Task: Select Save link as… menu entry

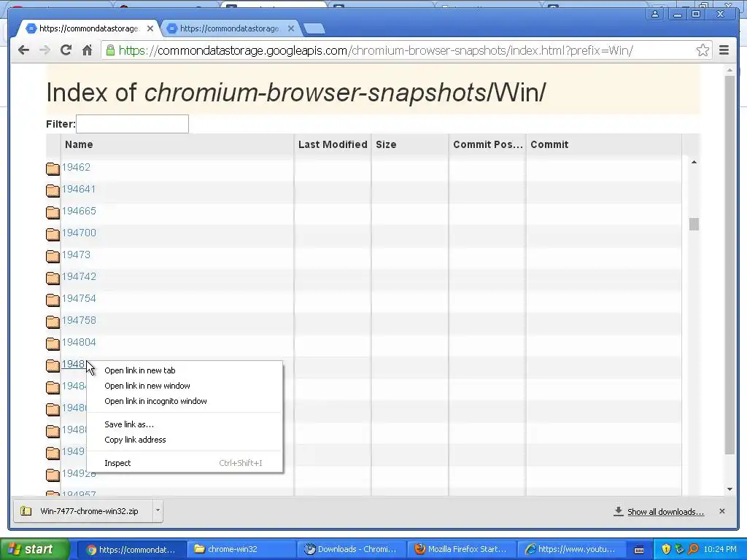Action: tap(128, 424)
